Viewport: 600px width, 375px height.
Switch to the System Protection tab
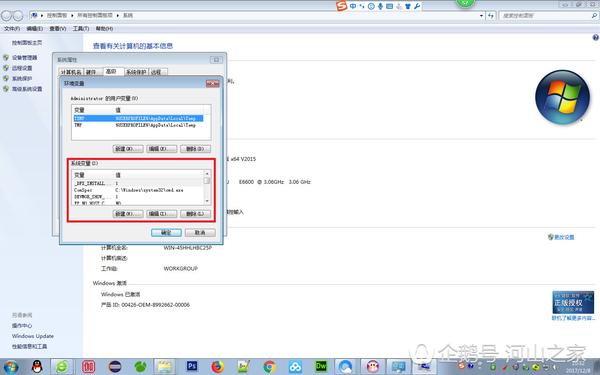coord(136,72)
